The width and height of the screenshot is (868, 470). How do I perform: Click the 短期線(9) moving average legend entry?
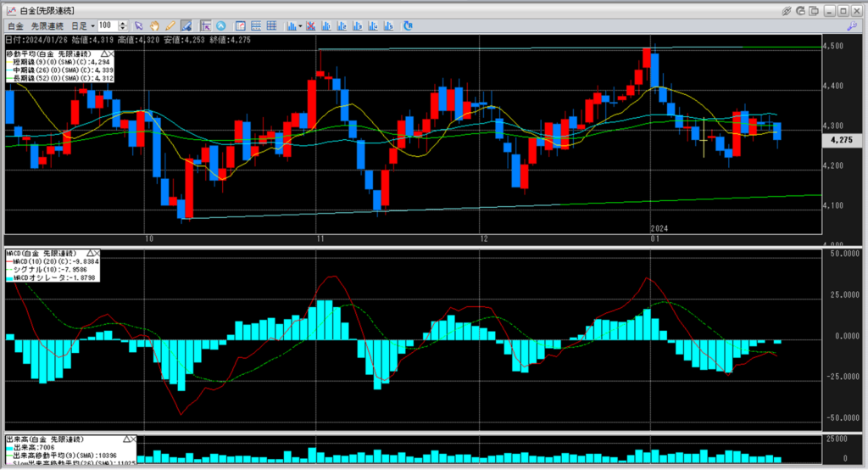point(58,62)
